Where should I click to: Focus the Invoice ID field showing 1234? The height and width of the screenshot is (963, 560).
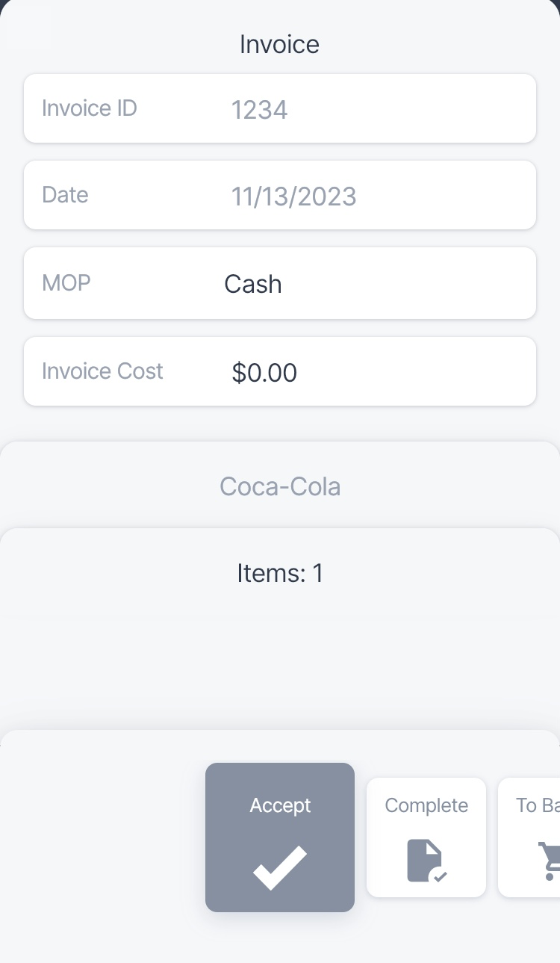point(259,110)
